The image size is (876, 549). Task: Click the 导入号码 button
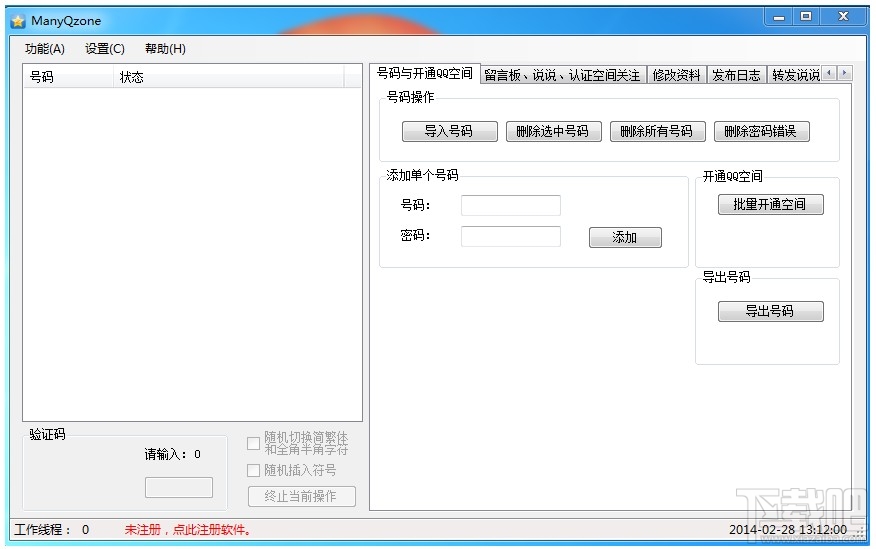pos(449,131)
